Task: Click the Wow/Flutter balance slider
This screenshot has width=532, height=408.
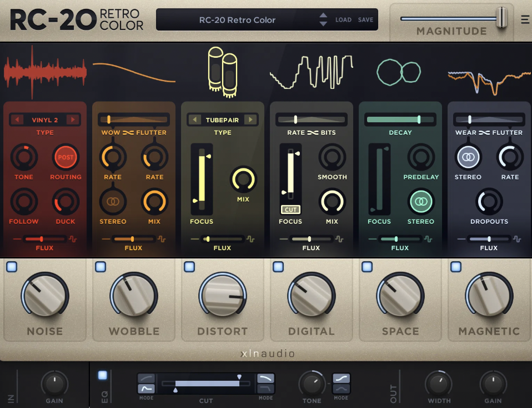Action: tap(134, 120)
